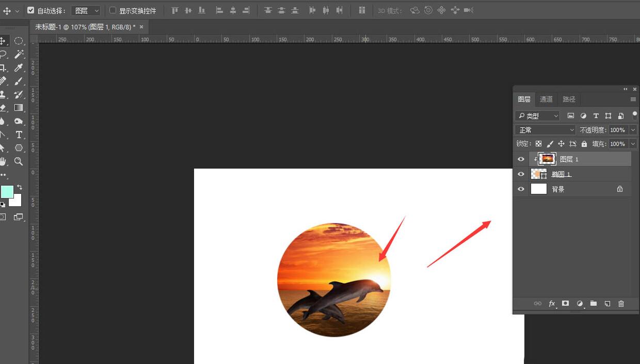This screenshot has height=364, width=640.
Task: Select the Zoom magnifier tool
Action: 19,161
